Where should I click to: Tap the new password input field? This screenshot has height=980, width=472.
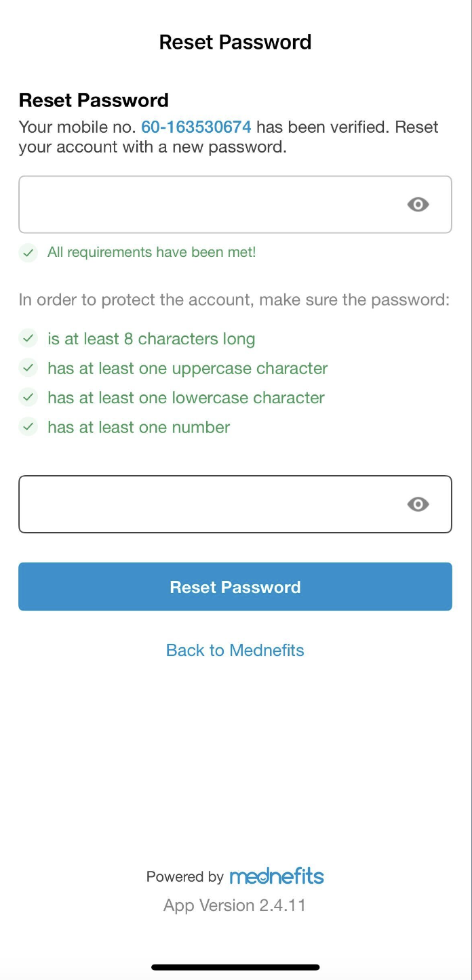point(235,205)
